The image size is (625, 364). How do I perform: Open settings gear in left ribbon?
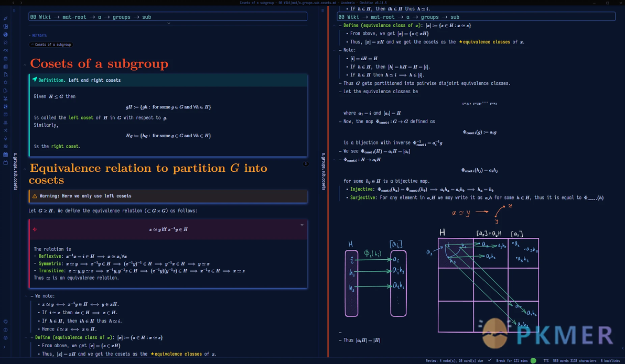(x=5, y=338)
